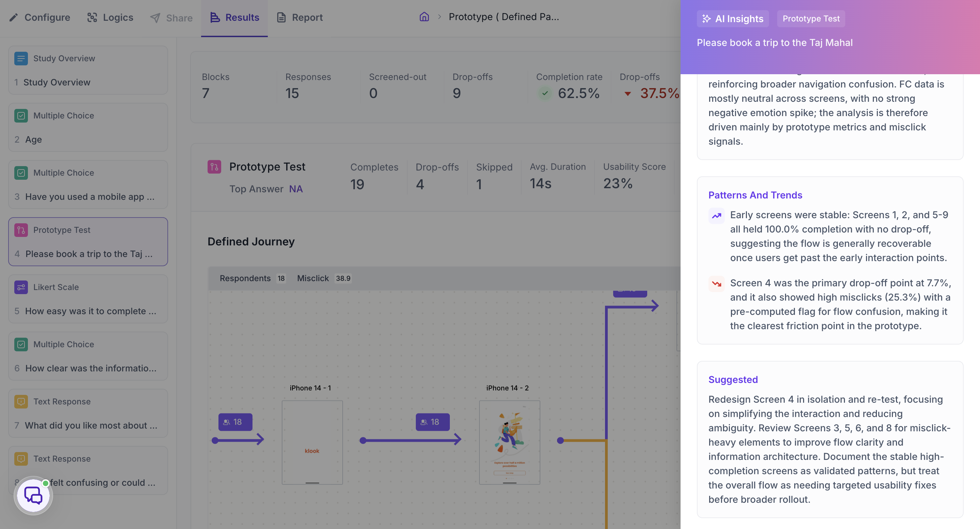Click the Share tab
The width and height of the screenshot is (980, 529).
pyautogui.click(x=171, y=17)
